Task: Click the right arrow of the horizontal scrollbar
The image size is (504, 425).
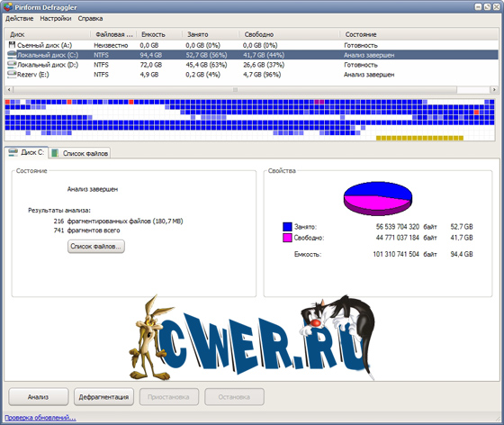Action: (x=494, y=90)
